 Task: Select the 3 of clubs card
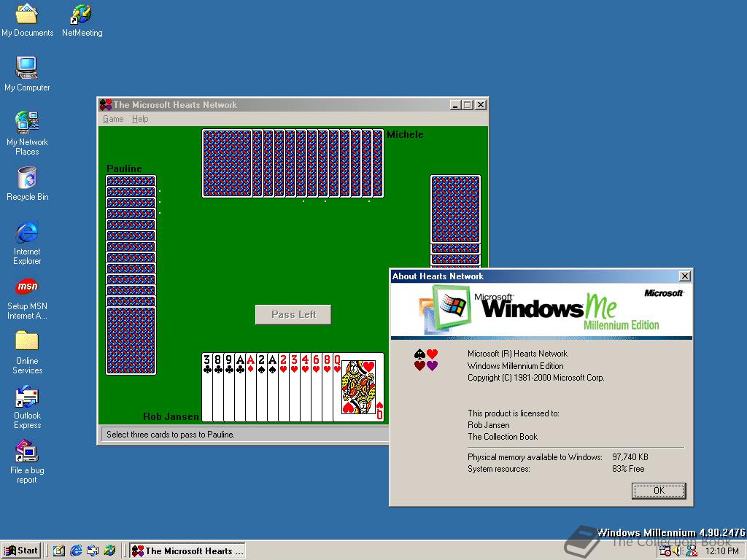pyautogui.click(x=206, y=386)
